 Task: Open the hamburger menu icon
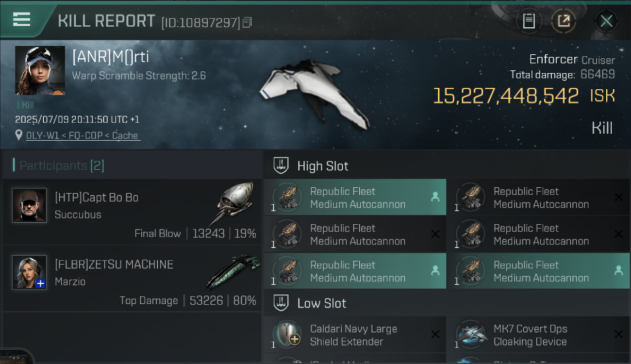click(x=22, y=20)
